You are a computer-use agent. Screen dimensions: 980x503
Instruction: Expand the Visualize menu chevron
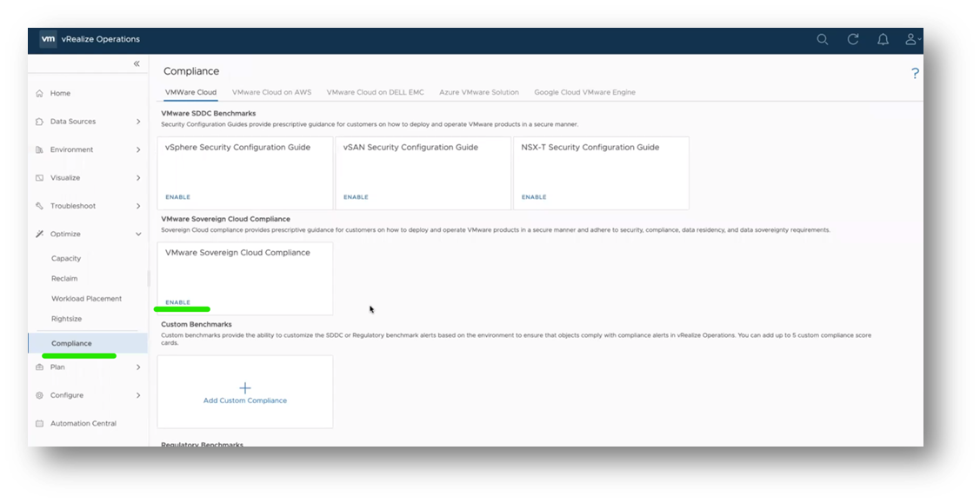138,177
